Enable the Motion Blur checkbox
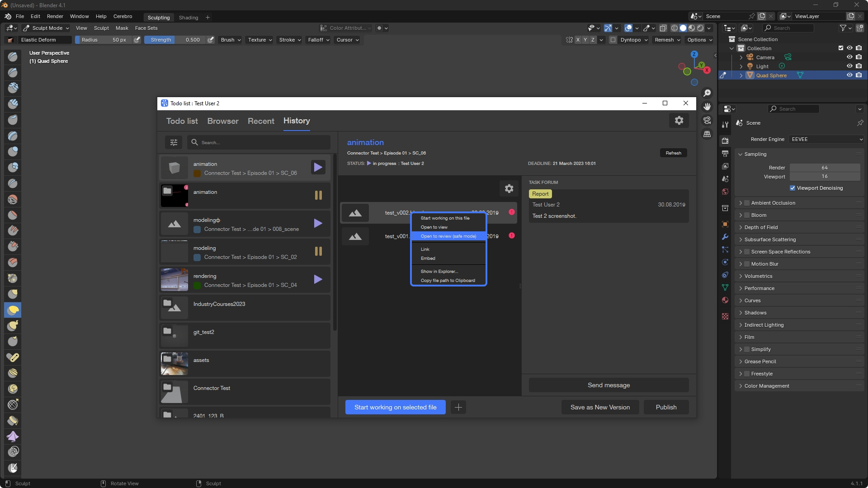868x488 pixels. pyautogui.click(x=747, y=264)
